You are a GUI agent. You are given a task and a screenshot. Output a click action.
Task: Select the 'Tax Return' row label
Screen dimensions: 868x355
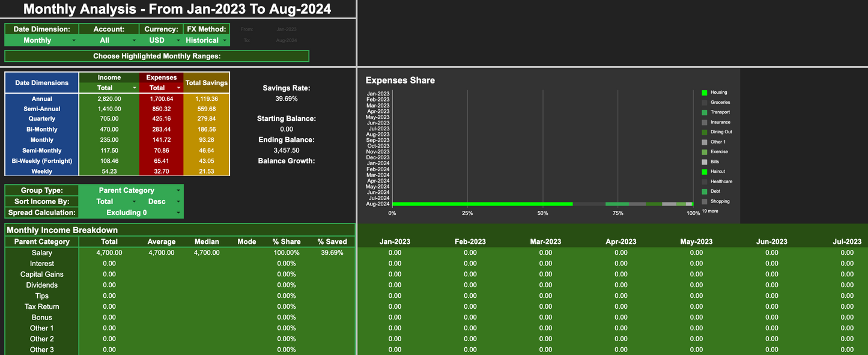click(x=41, y=307)
